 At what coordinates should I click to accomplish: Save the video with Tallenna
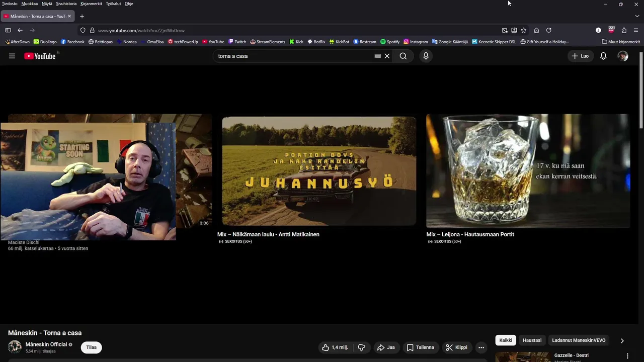click(420, 347)
